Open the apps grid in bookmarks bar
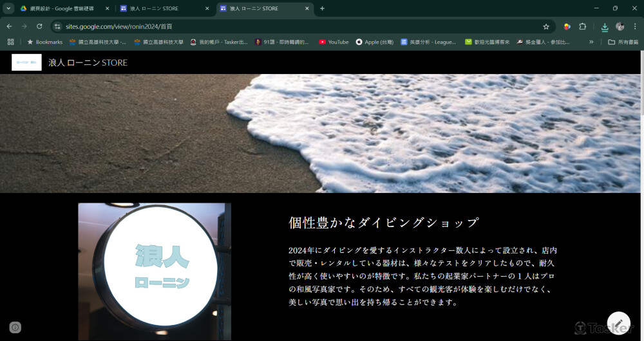The height and width of the screenshot is (341, 644). 10,42
